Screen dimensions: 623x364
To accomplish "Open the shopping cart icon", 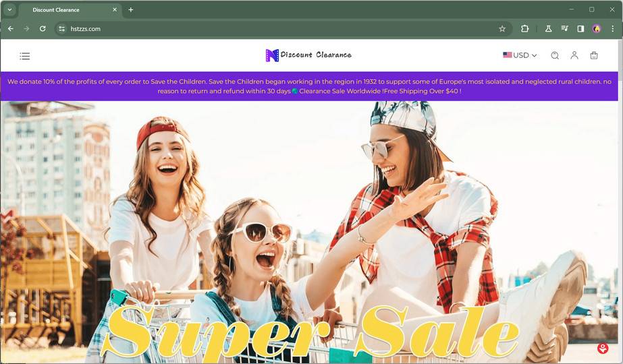I will (x=594, y=55).
